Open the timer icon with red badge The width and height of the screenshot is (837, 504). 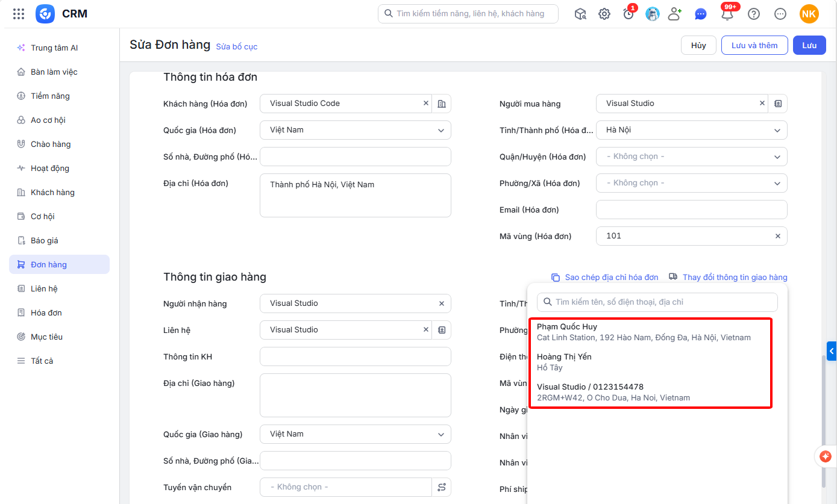[629, 13]
